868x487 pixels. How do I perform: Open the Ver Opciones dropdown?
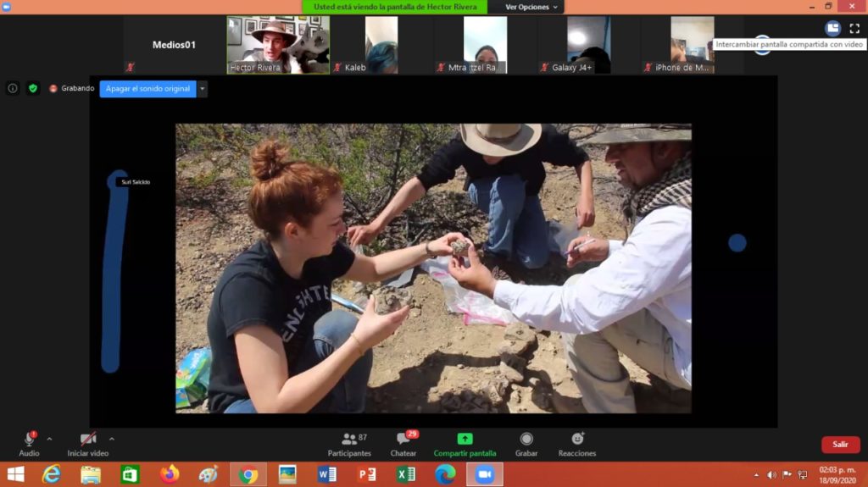point(531,7)
